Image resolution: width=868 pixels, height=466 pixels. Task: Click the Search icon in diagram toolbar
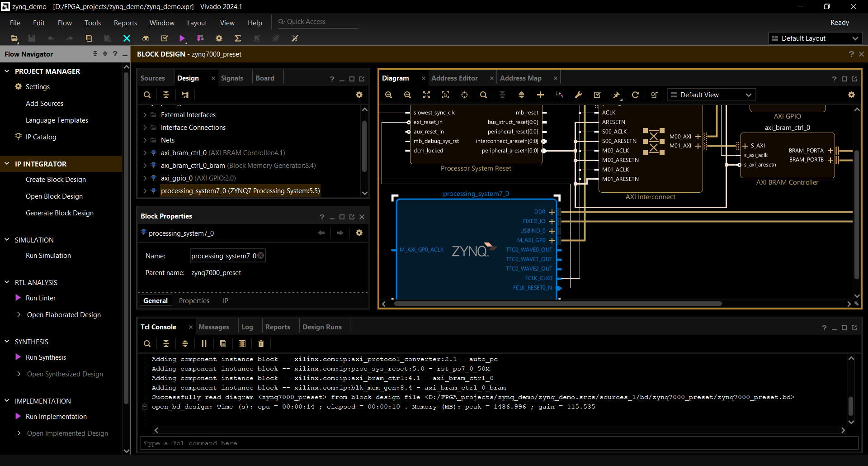tap(483, 95)
